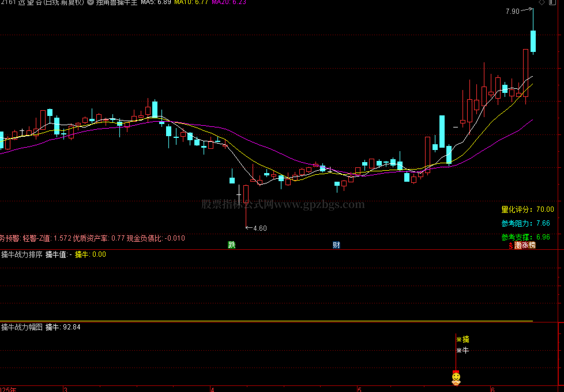The height and width of the screenshot is (392, 564).
Task: Click the blue 财 marker
Action: click(336, 245)
